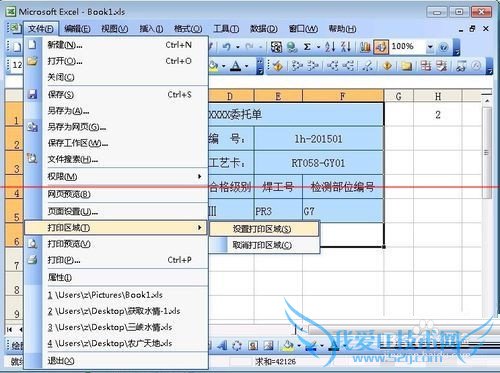Click the drawing toolbar Fill Color bucket
Viewport: 500px width, 373px height.
click(289, 346)
